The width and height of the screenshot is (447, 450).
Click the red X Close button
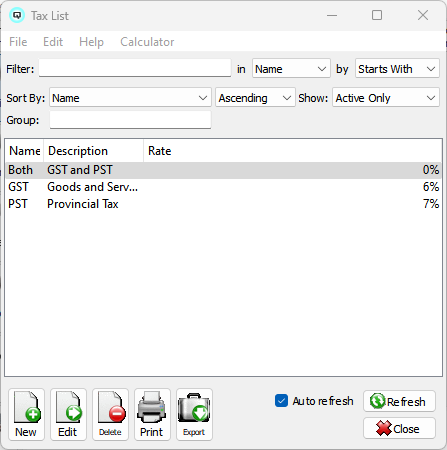coord(399,428)
